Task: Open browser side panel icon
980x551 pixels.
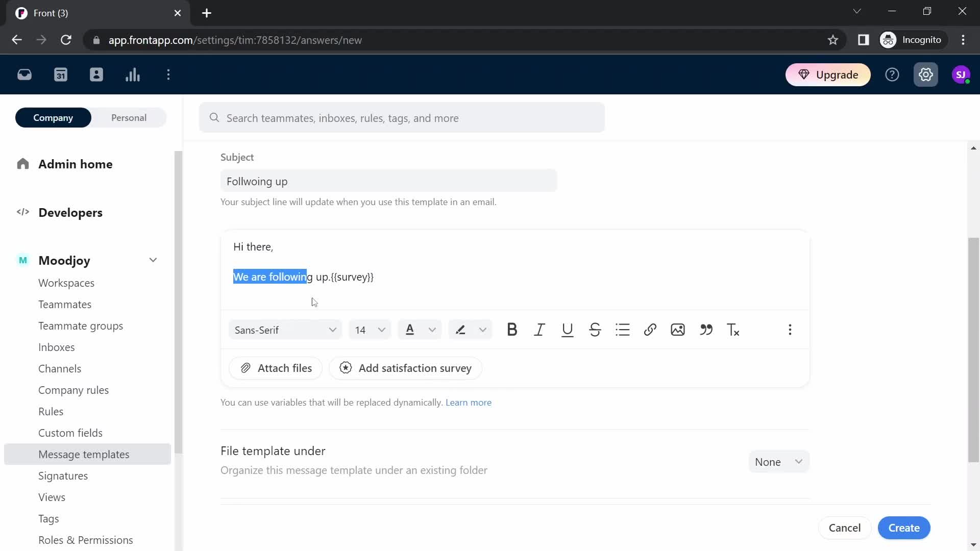Action: pyautogui.click(x=864, y=40)
